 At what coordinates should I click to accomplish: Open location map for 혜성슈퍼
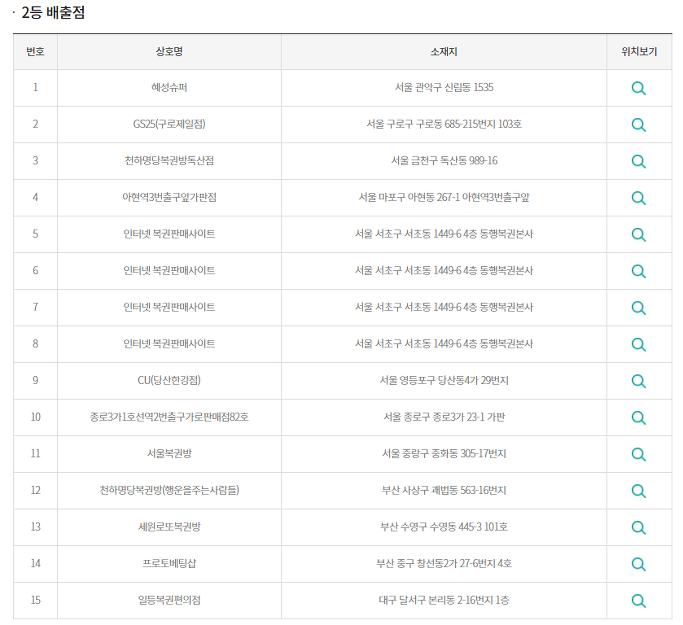638,88
